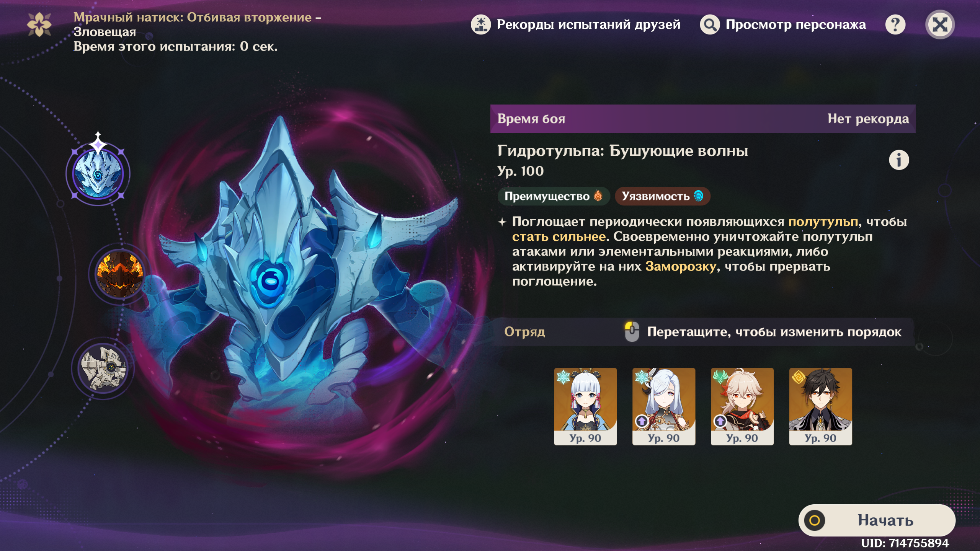
Task: Click the Hydro element vulnerability icon
Action: (699, 196)
